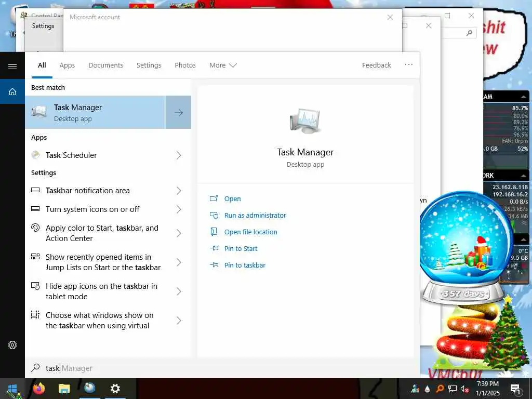Open the More filter dropdown

tap(223, 65)
